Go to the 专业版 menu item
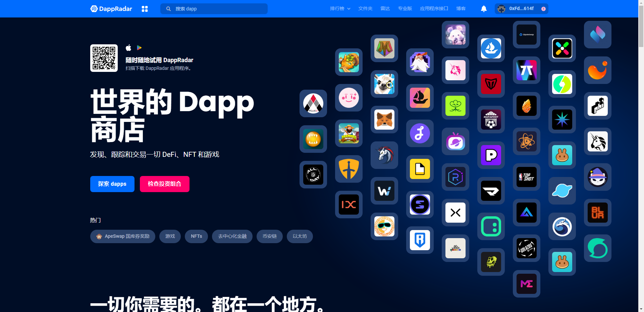Viewport: 644px width, 312px height. pyautogui.click(x=405, y=8)
